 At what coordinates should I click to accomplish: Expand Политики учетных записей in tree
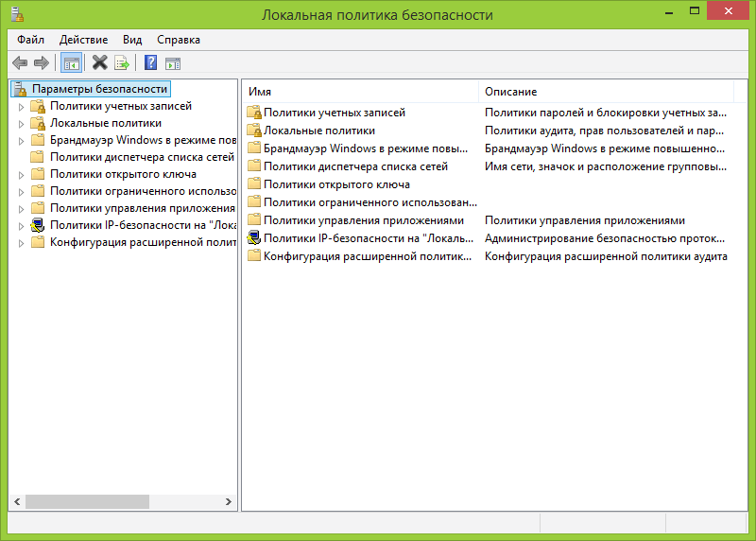click(21, 107)
